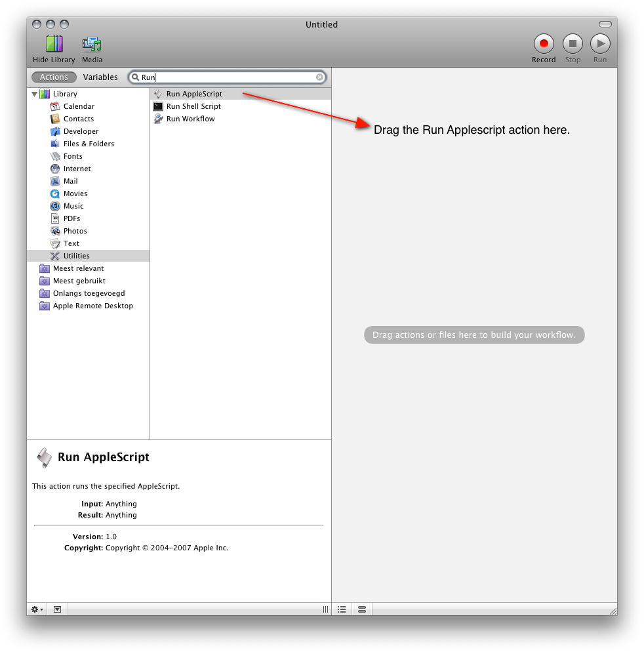This screenshot has height=652, width=644.
Task: Click the toolbar toggle pill button
Action: point(605,24)
